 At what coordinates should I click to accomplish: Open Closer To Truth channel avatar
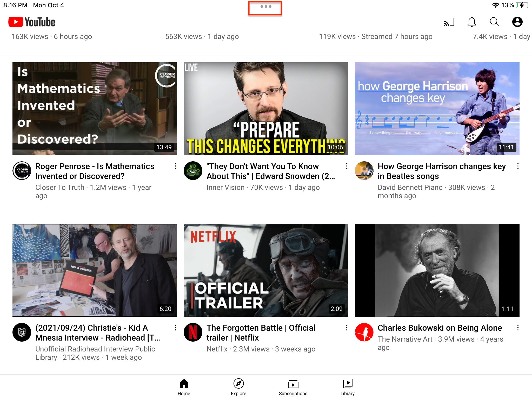point(22,171)
